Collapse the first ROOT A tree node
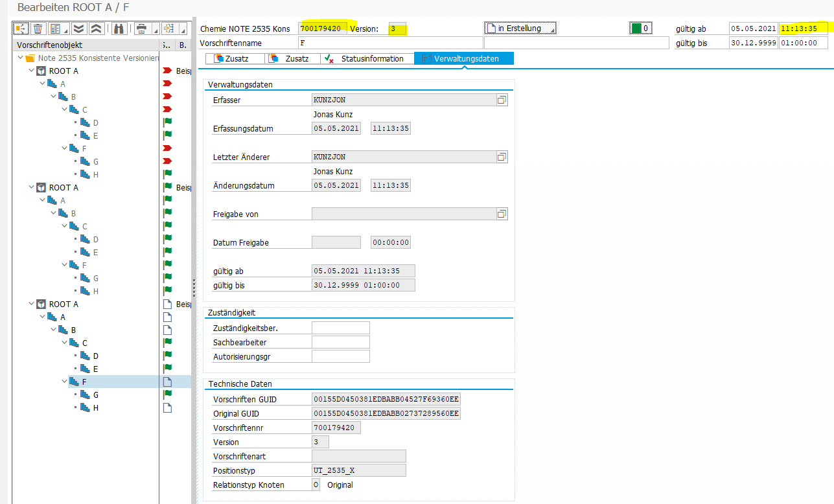The image size is (834, 504). (x=30, y=71)
